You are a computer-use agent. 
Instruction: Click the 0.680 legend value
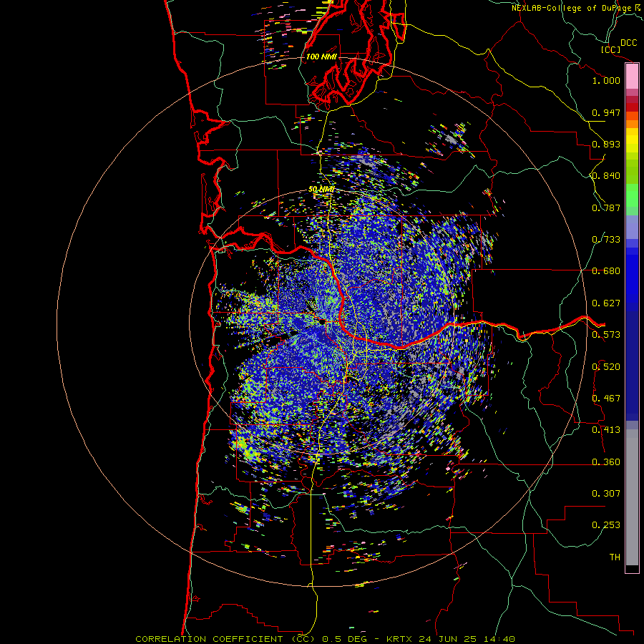[x=606, y=271]
